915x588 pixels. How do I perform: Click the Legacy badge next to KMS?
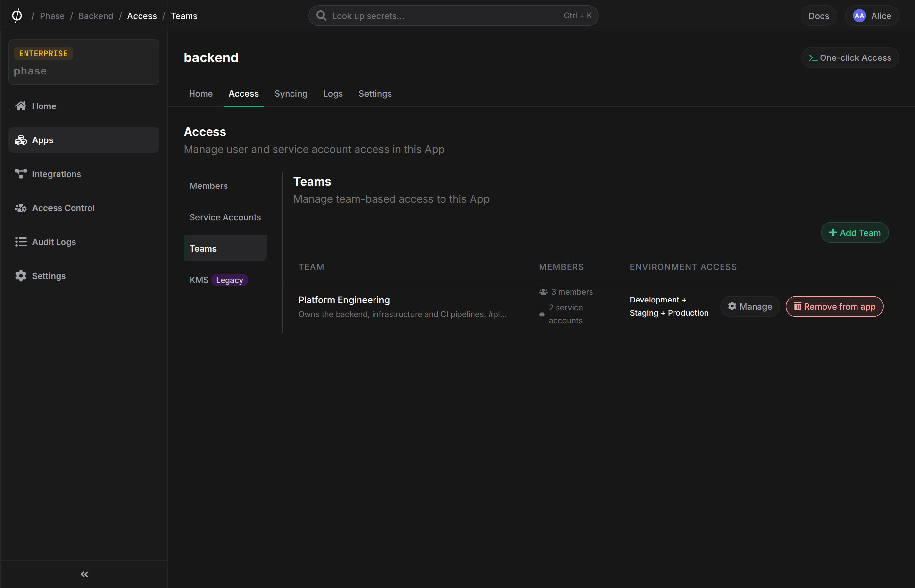(x=229, y=280)
